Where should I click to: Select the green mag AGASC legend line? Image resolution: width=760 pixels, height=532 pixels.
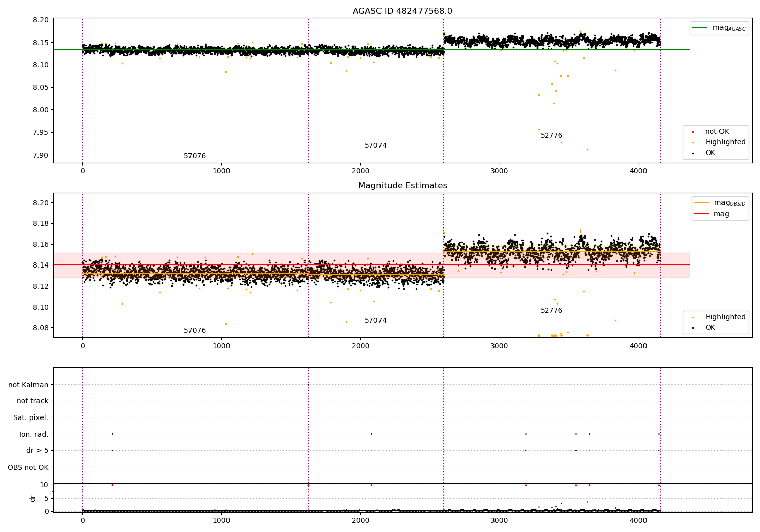[x=701, y=28]
